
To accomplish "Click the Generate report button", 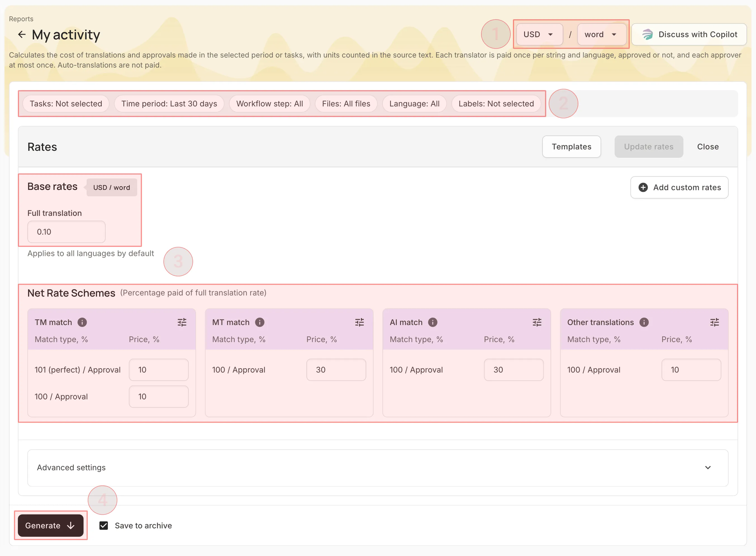I will tap(51, 525).
